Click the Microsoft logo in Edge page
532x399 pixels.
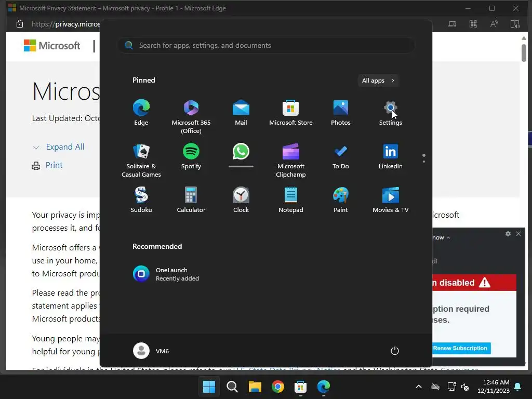52,46
